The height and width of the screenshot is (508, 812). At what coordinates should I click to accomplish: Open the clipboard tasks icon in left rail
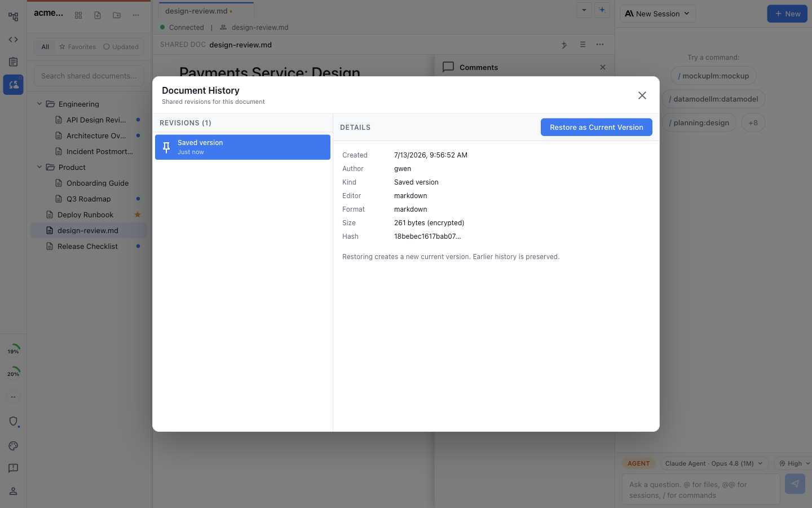pos(13,62)
